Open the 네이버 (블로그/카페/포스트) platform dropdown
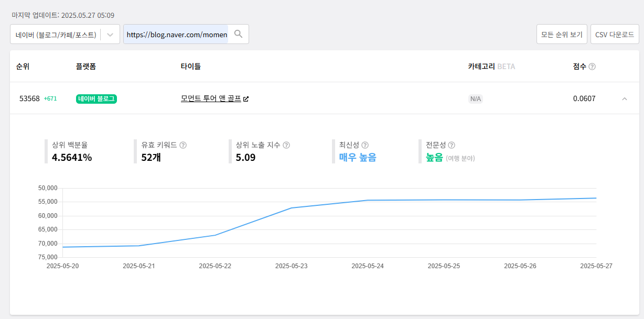The height and width of the screenshot is (319, 644). coord(65,35)
